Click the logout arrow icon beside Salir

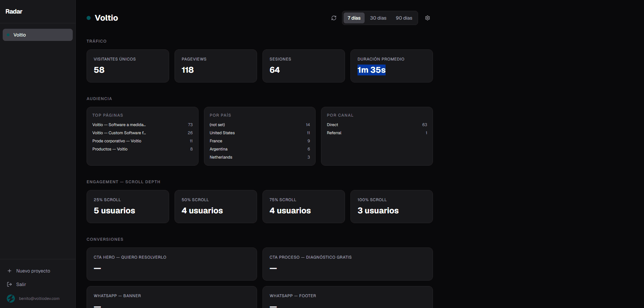tap(9, 284)
